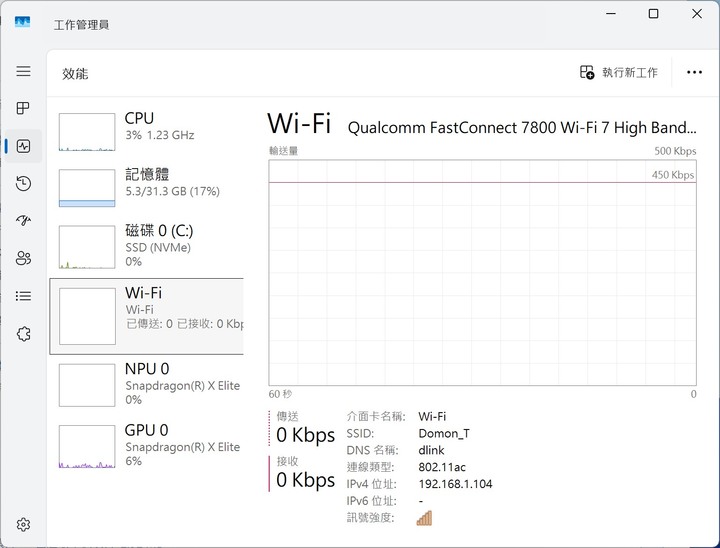Click the connection type 802.11ac
Screen dimensions: 720x548
442,467
